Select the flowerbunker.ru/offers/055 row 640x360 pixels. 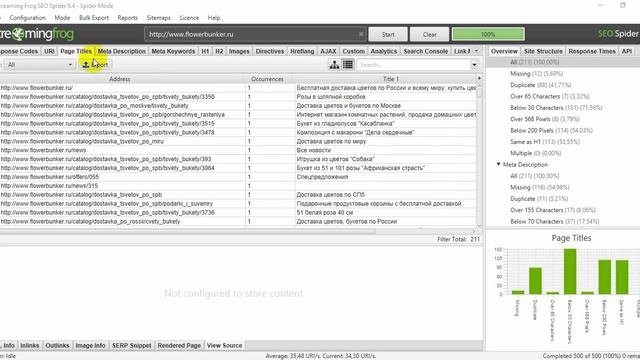[x=238, y=177]
